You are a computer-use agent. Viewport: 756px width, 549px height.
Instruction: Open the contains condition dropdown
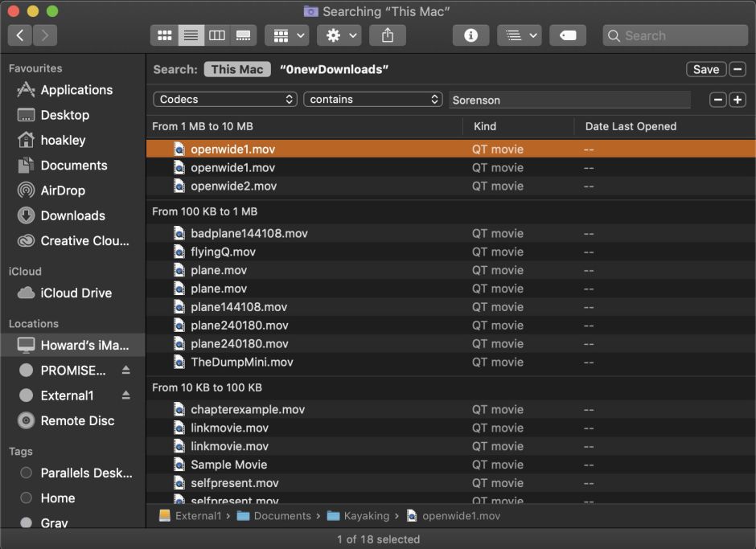[x=373, y=99]
